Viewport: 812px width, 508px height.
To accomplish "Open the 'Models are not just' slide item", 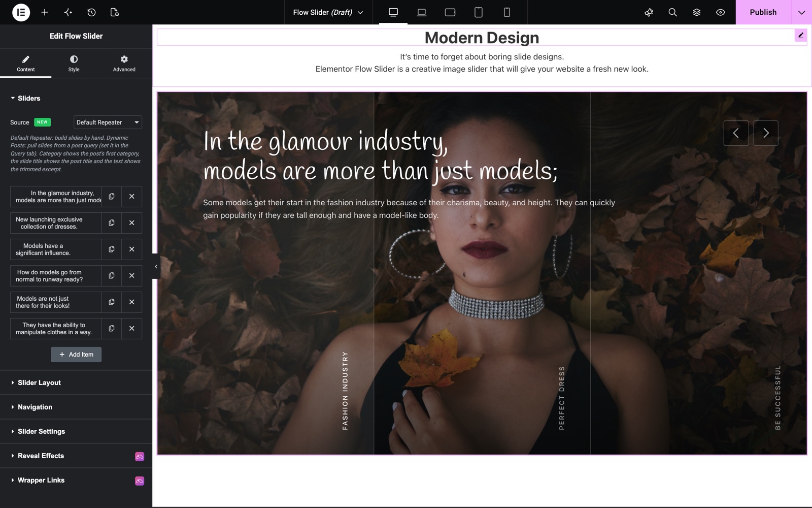I will 56,302.
